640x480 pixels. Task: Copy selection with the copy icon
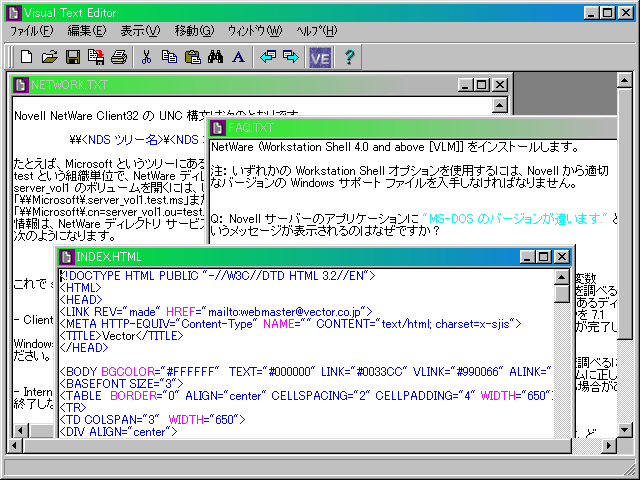coord(169,57)
